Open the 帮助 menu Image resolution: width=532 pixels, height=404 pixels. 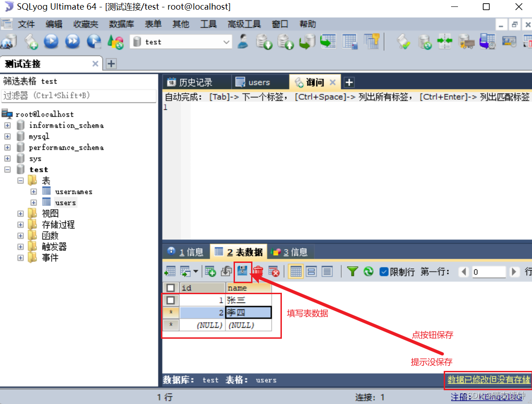(x=308, y=24)
